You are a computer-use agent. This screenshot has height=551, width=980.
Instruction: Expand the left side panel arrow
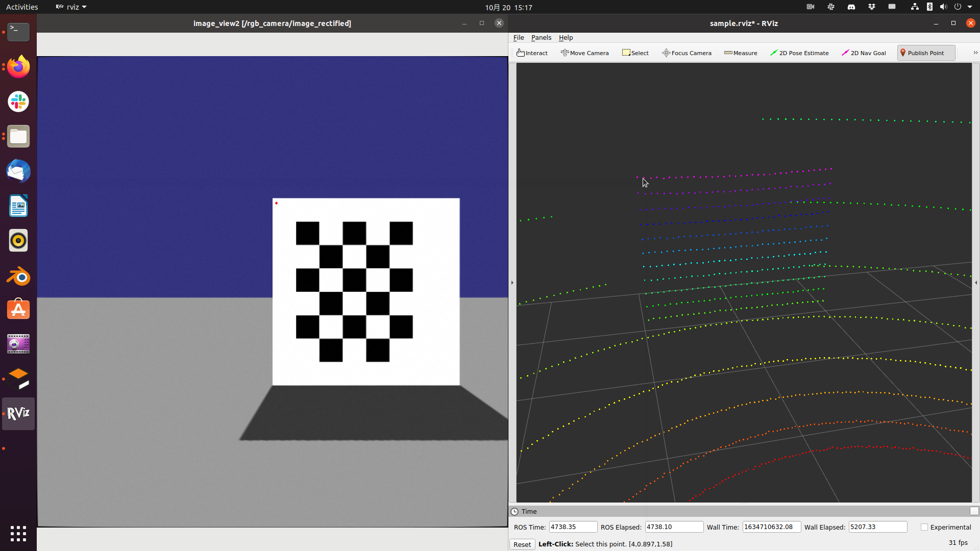(512, 282)
